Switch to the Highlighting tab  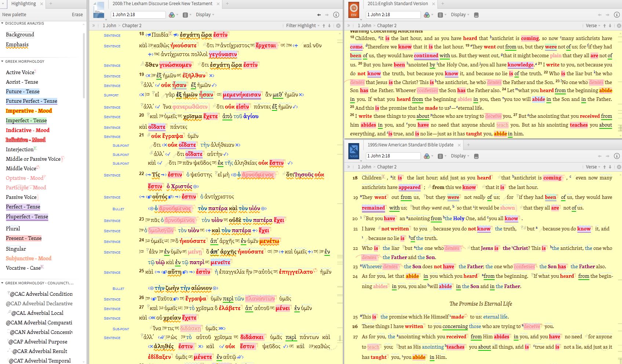(23, 4)
